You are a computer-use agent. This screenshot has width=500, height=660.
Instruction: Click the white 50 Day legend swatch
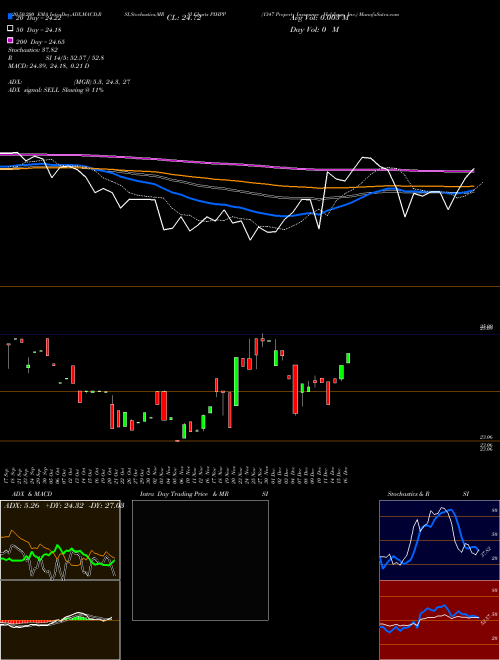pos(11,29)
